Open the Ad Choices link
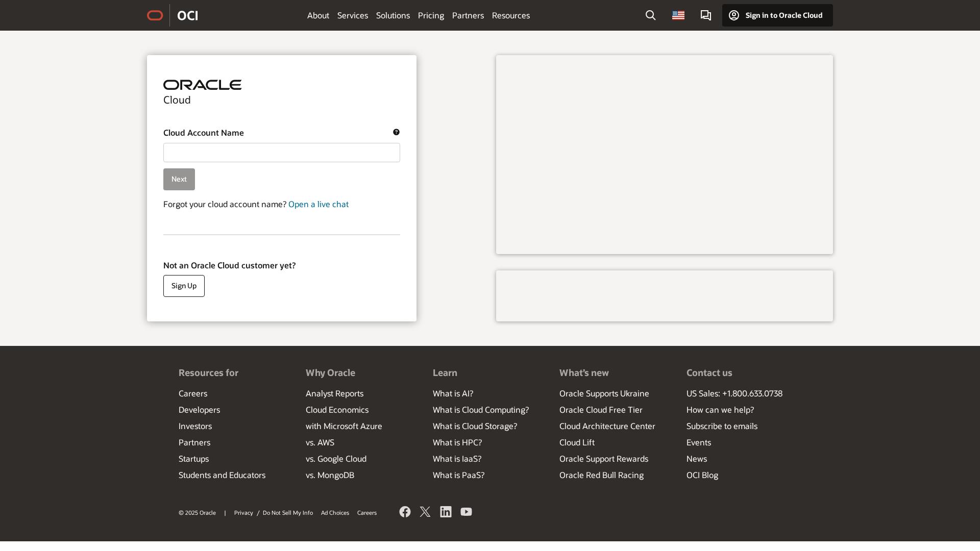The width and height of the screenshot is (980, 551). 335,513
